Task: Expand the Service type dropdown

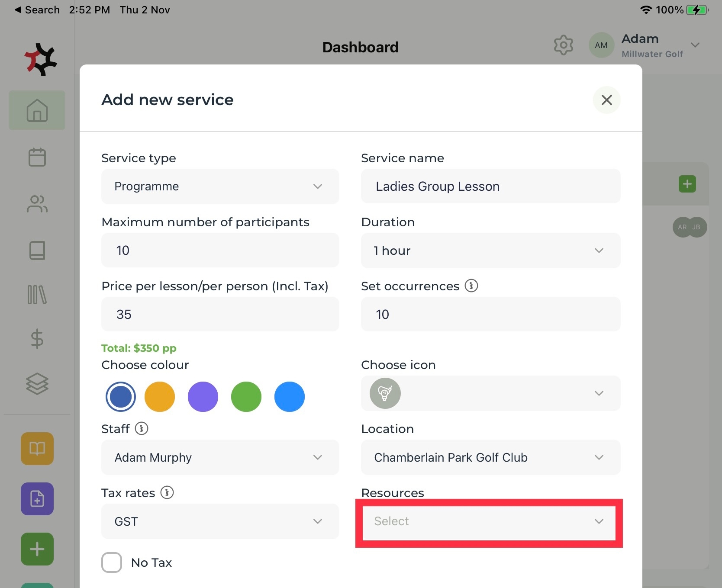Action: 220,186
